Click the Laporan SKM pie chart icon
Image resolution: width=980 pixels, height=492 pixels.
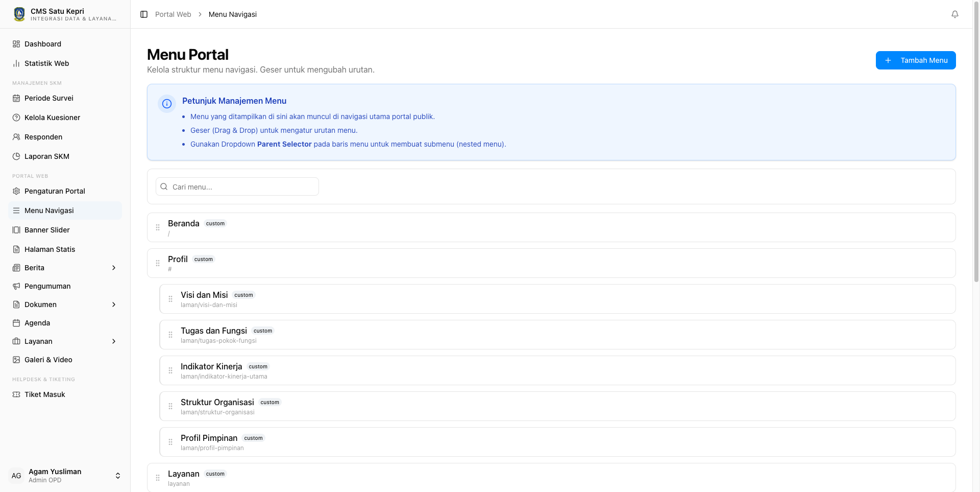point(16,156)
